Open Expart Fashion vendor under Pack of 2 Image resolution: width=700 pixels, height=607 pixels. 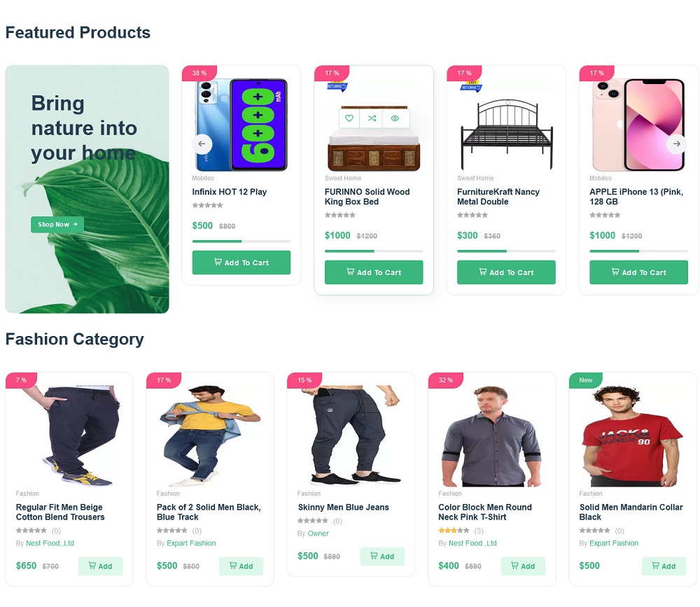[x=191, y=543]
